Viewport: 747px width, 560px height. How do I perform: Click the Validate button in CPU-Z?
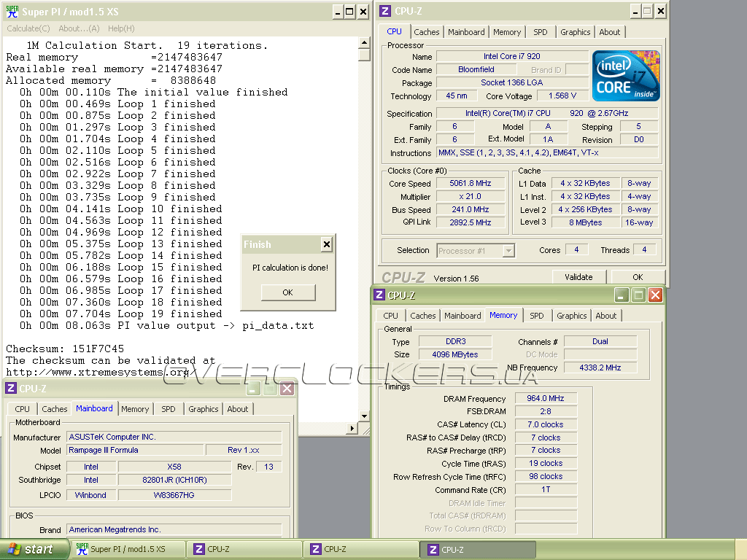pos(578,277)
